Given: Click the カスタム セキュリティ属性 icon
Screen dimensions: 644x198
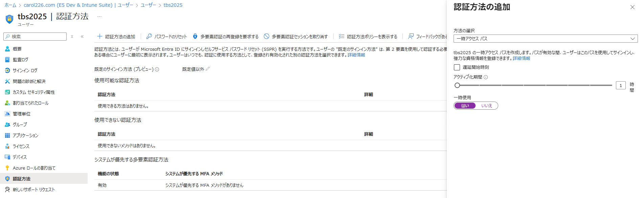Looking at the screenshot, I should [7, 92].
